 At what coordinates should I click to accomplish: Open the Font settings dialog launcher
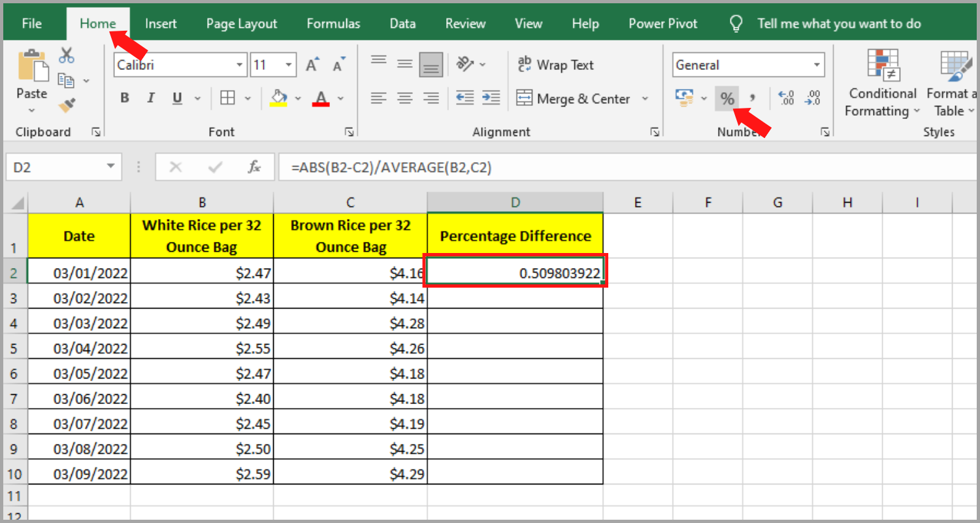349,131
